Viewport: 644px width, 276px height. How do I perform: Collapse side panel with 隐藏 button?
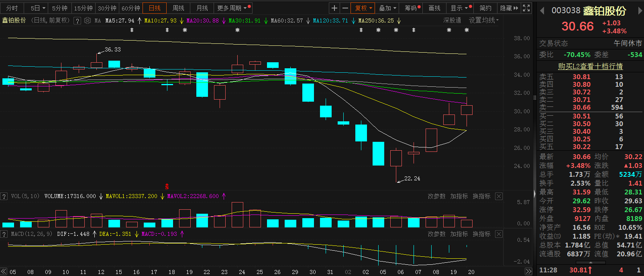click(x=509, y=8)
